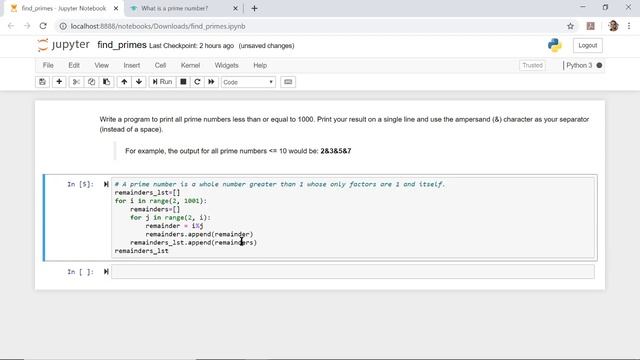Restart kernel and rerun all with fast-forward icon
640x360 pixels.
pos(211,82)
